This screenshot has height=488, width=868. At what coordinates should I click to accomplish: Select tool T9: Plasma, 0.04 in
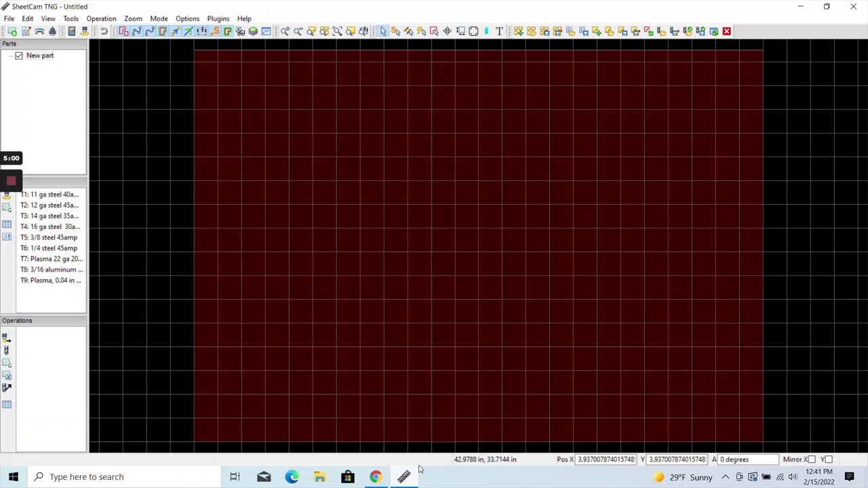[x=51, y=281]
